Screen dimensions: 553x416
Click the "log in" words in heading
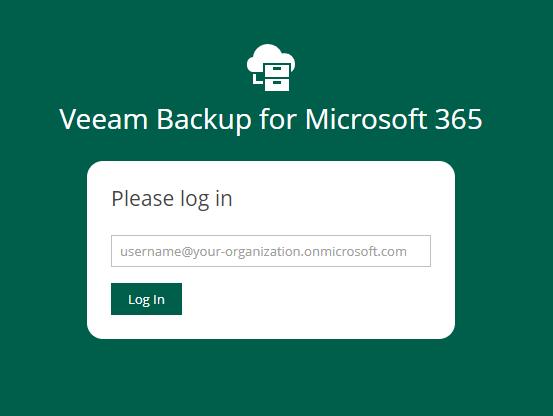pyautogui.click(x=206, y=200)
